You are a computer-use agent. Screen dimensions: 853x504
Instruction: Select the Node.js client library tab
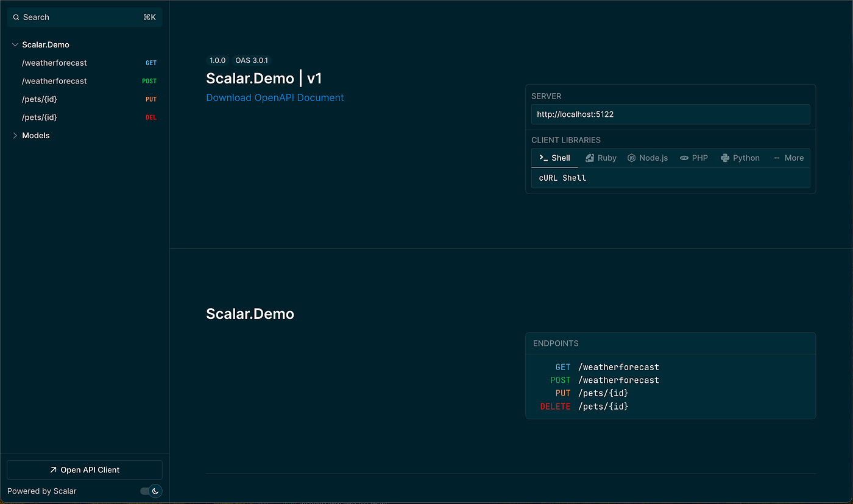point(648,158)
